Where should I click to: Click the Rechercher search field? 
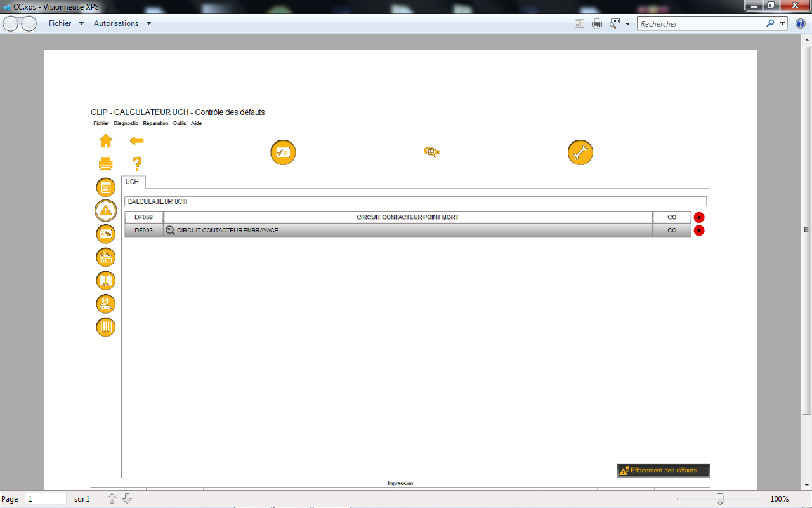[x=701, y=23]
